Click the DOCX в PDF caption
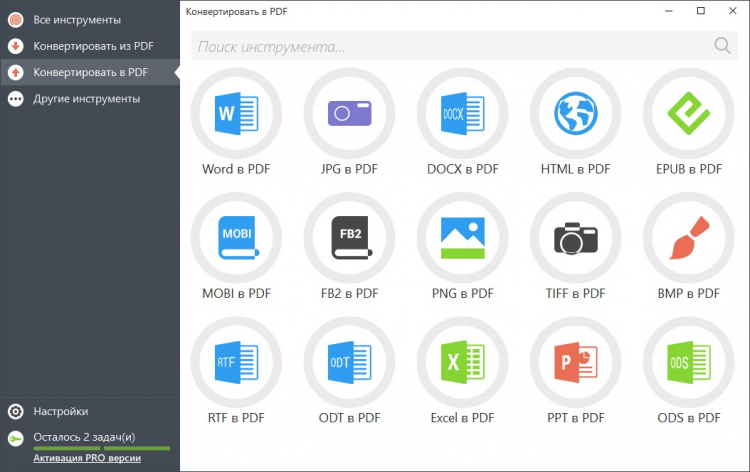This screenshot has width=750, height=472. coord(463,169)
